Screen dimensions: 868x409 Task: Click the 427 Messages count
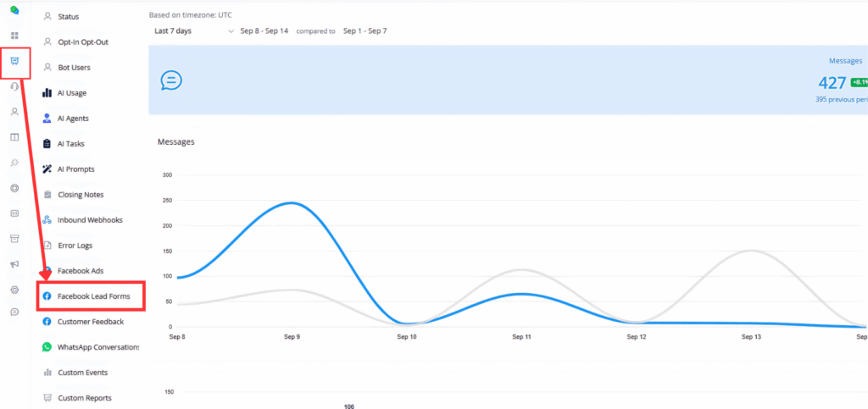832,82
